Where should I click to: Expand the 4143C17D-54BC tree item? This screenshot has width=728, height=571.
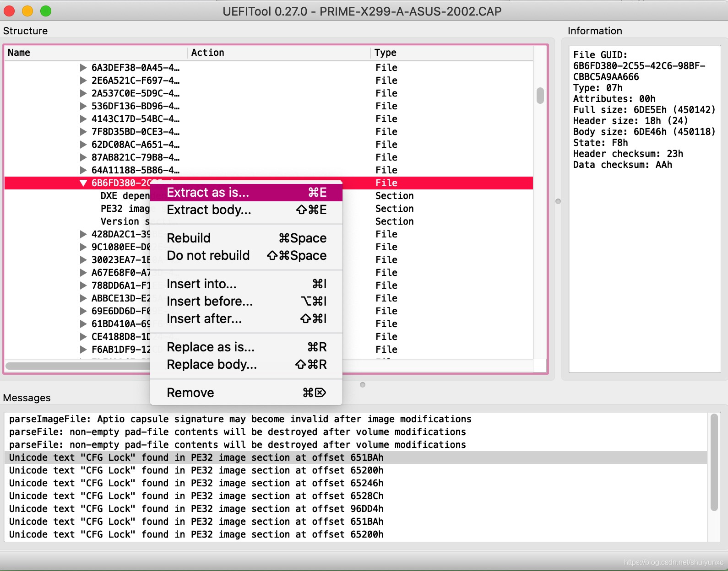(x=83, y=119)
